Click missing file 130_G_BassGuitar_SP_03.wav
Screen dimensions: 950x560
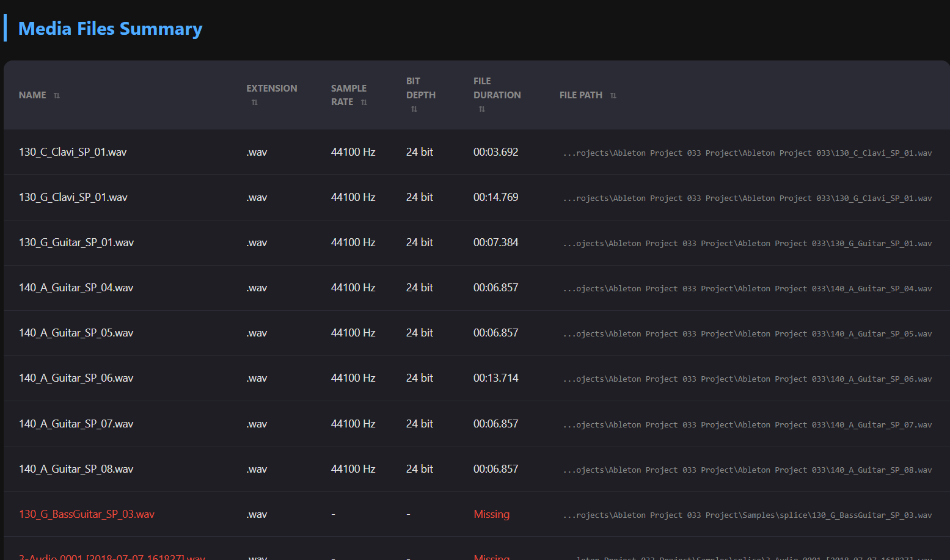(87, 514)
